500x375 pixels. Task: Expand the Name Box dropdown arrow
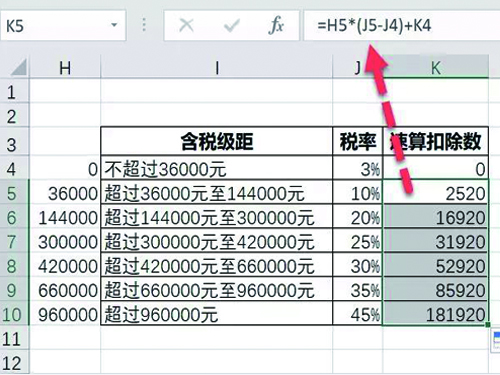pos(114,25)
